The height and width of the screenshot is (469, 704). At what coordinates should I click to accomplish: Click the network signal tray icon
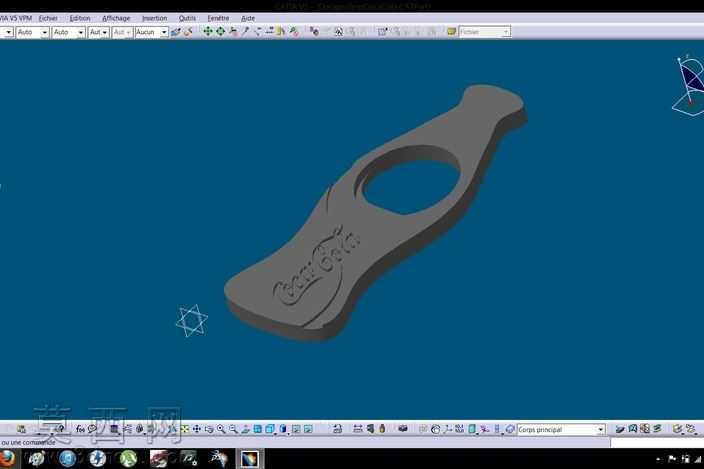(697, 459)
